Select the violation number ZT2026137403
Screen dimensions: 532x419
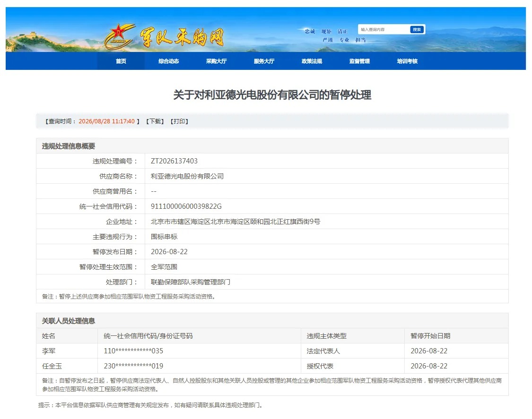(x=174, y=161)
